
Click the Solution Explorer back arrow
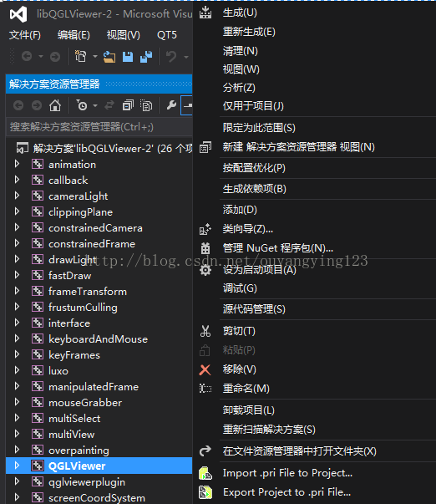(18, 105)
